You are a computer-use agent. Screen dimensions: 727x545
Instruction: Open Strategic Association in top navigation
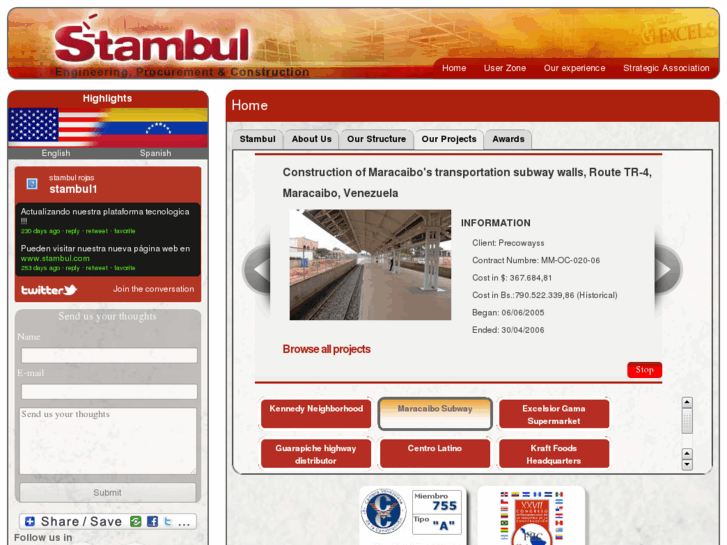click(x=666, y=68)
